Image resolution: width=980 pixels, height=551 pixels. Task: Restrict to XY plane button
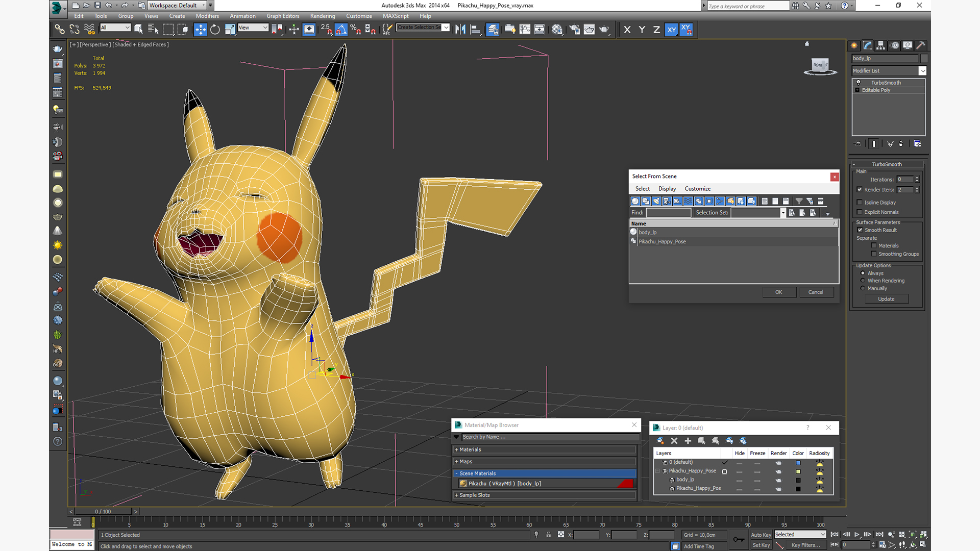(671, 30)
